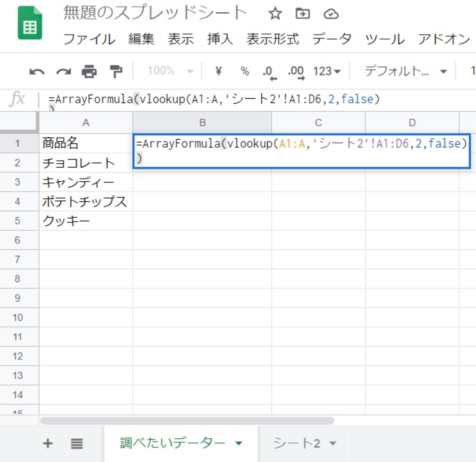Add a new sheet with the plus icon
The height and width of the screenshot is (462, 476).
click(48, 443)
